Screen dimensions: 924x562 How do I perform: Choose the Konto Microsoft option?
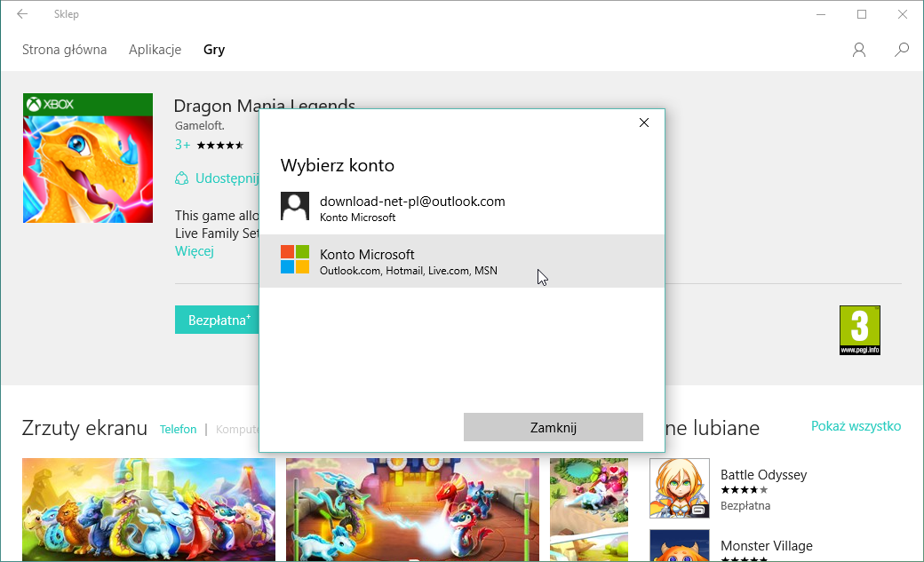[462, 261]
